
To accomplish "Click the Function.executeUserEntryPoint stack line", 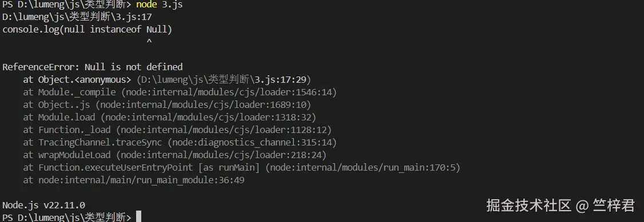I will click(242, 168).
